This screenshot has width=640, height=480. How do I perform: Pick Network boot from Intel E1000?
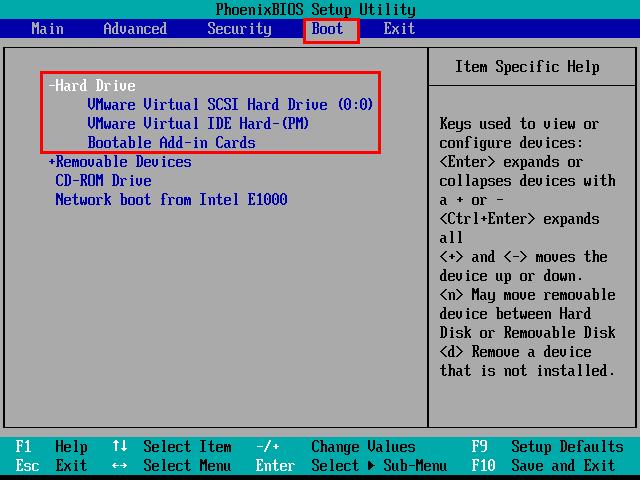click(x=171, y=200)
